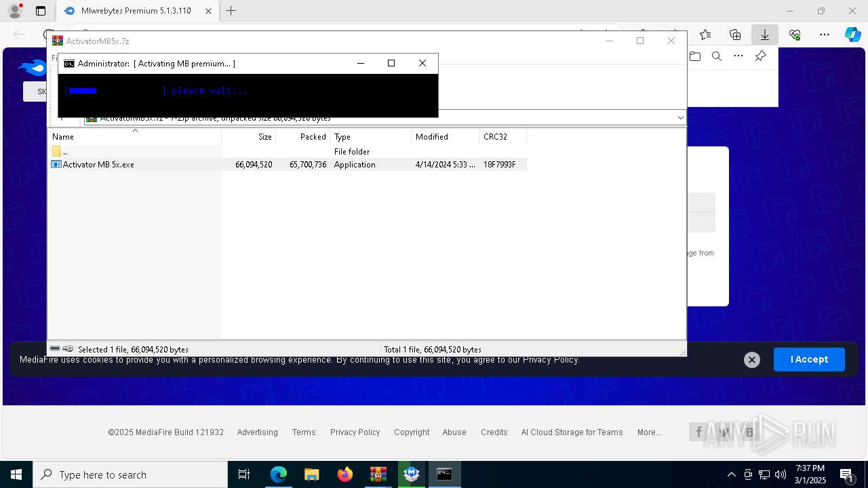
Task: Sort by Modified column header
Action: (446, 136)
